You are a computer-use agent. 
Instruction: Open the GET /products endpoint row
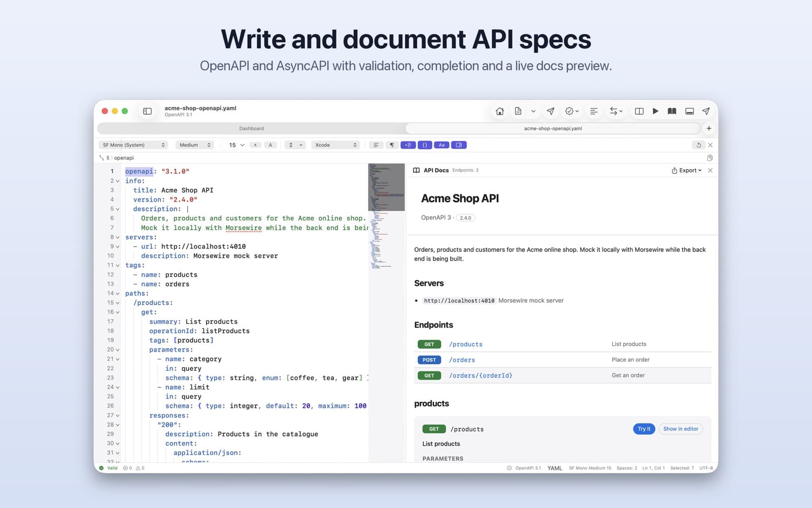pyautogui.click(x=563, y=344)
